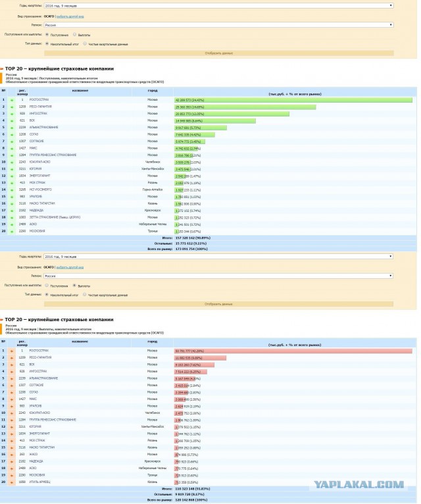
Task: Click green arrow icon in МОСКОВИЯ row of premiums table
Action: tap(12, 232)
